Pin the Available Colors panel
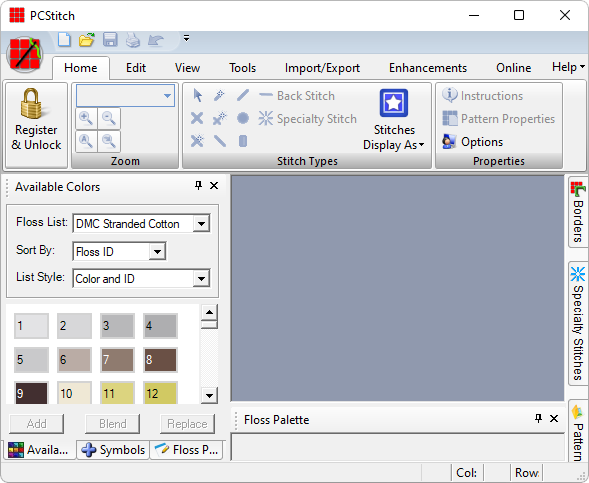The image size is (589, 483). pos(198,185)
